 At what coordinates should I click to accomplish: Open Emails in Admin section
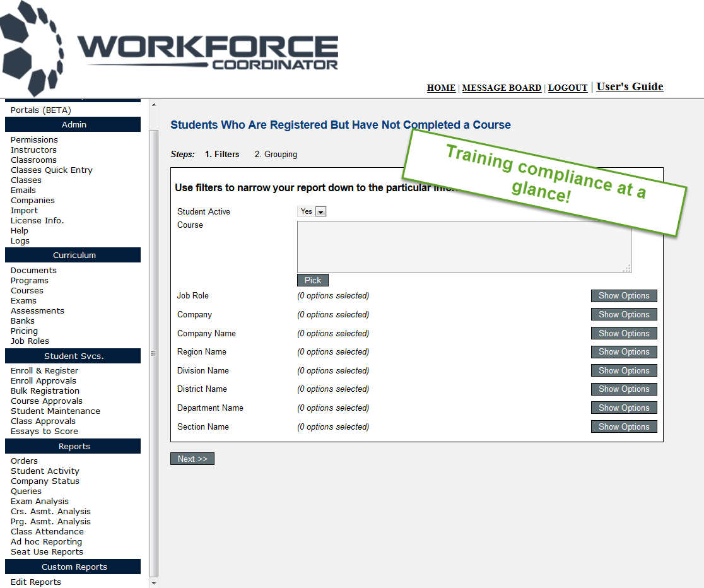pyautogui.click(x=23, y=190)
